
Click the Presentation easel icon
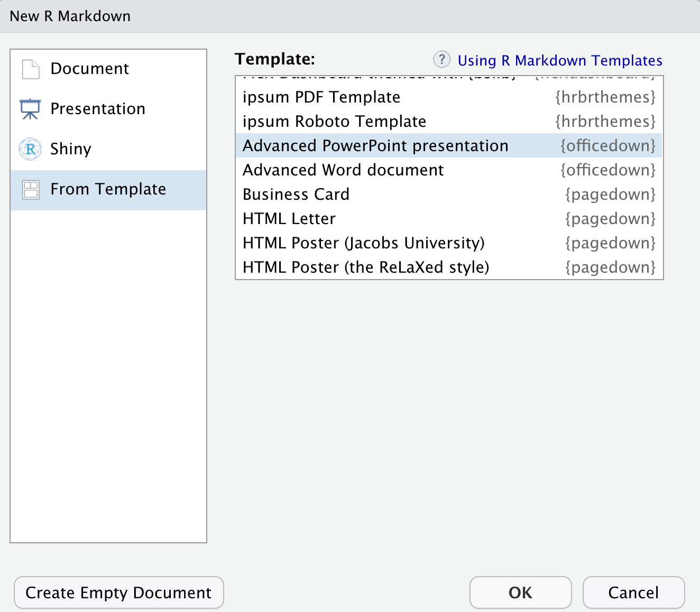30,109
